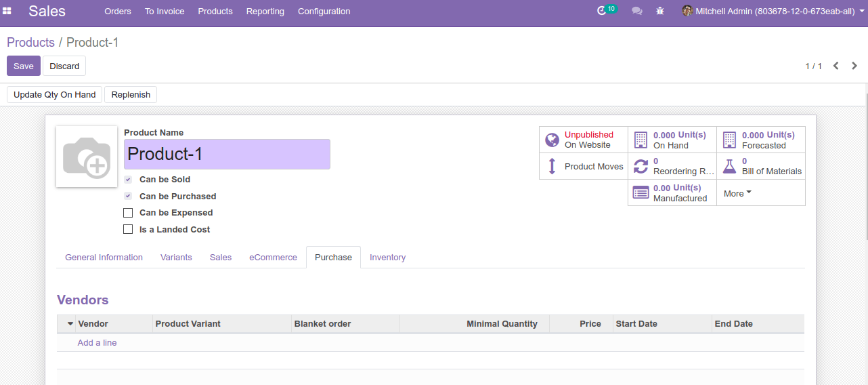Save the product record
This screenshot has width=868, height=385.
click(24, 66)
